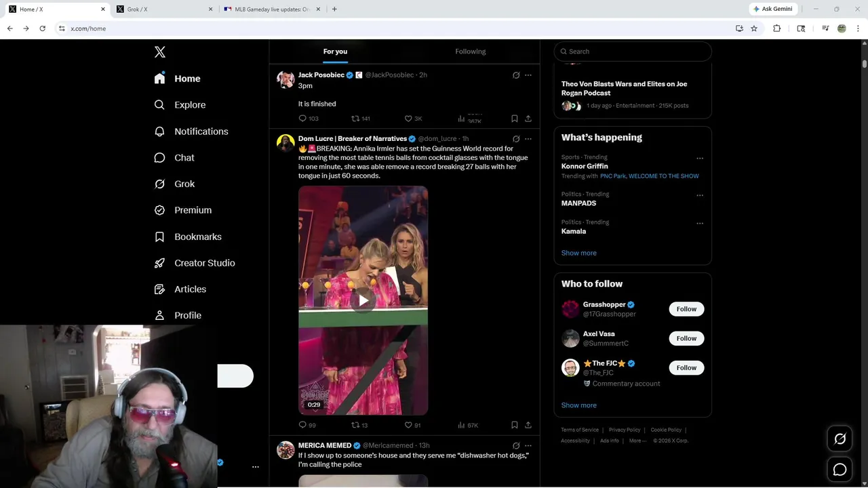Open Articles from the sidebar

coord(180,289)
